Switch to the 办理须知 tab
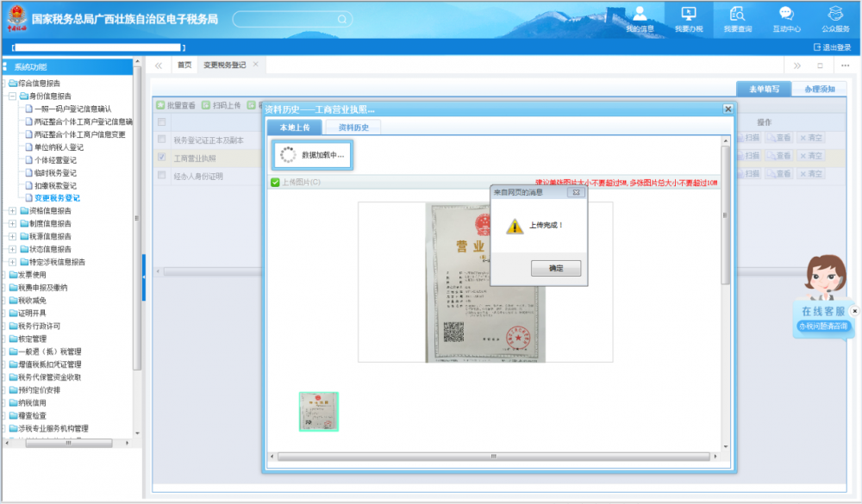 (x=819, y=89)
